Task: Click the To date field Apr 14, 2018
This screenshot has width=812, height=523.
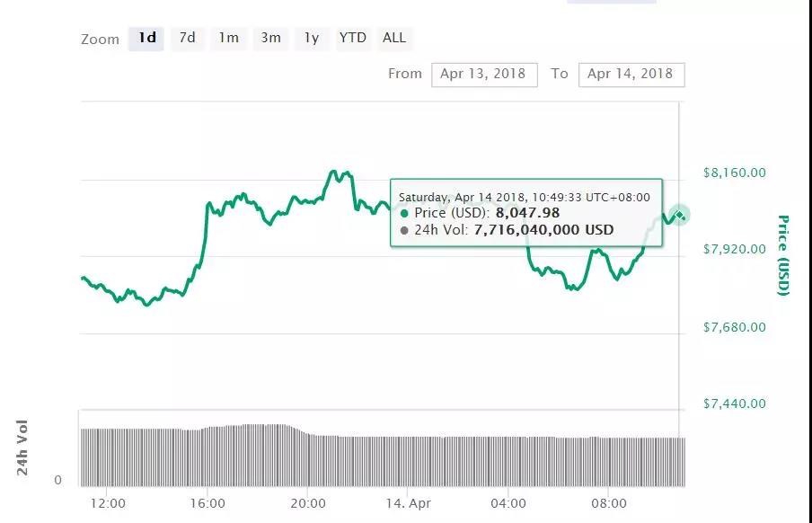Action: (x=631, y=75)
